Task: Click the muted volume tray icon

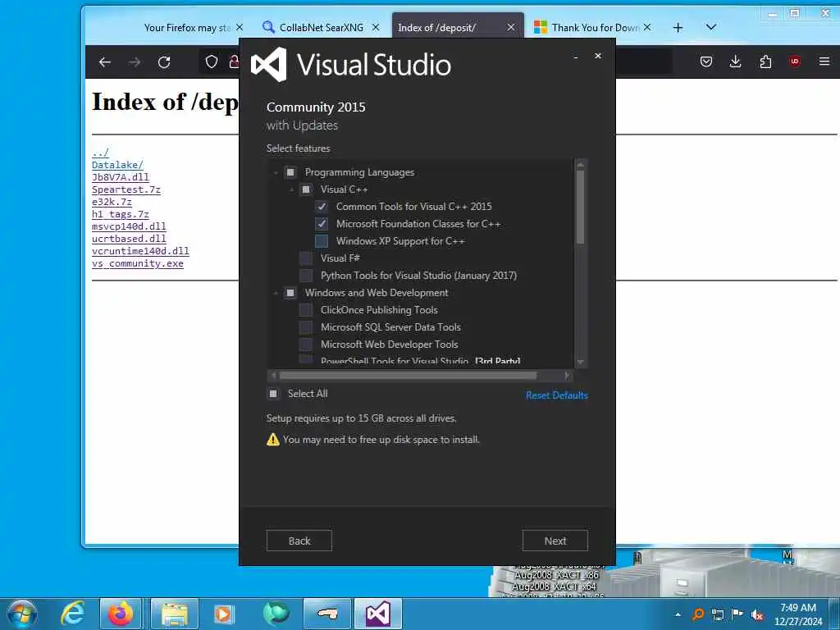Action: click(x=757, y=615)
